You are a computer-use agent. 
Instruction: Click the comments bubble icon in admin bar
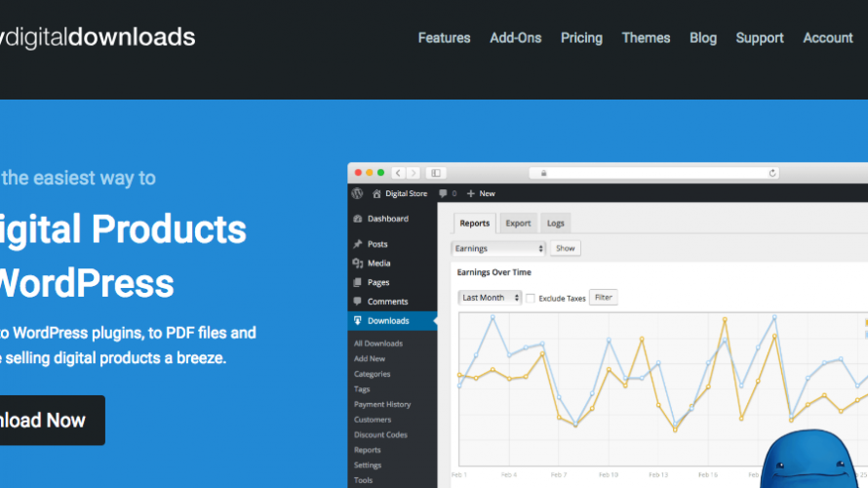coord(443,193)
